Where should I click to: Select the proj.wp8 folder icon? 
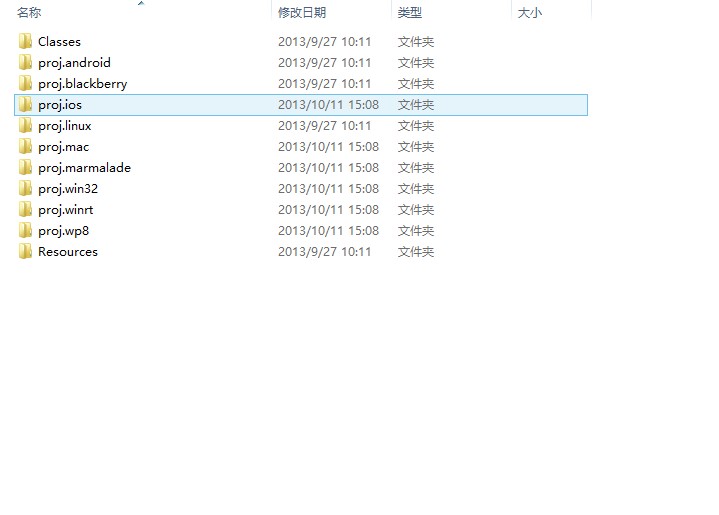tap(25, 231)
